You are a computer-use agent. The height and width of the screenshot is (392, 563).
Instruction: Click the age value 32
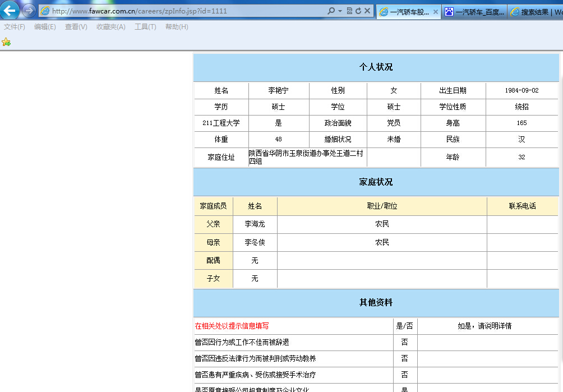coord(522,157)
